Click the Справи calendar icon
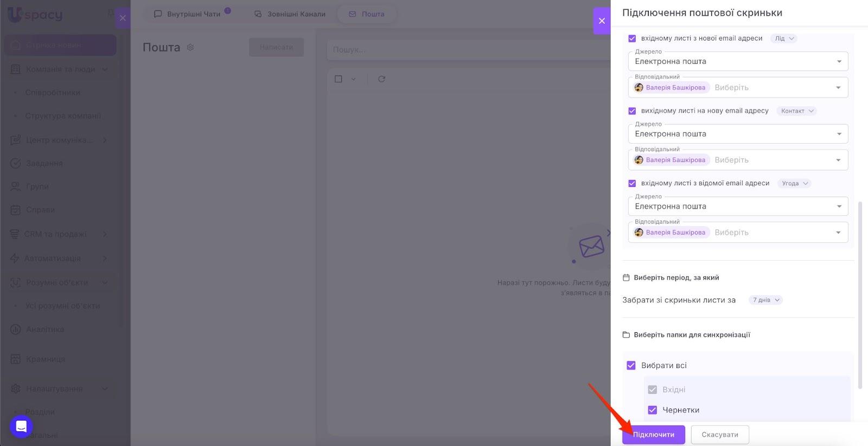 [15, 210]
